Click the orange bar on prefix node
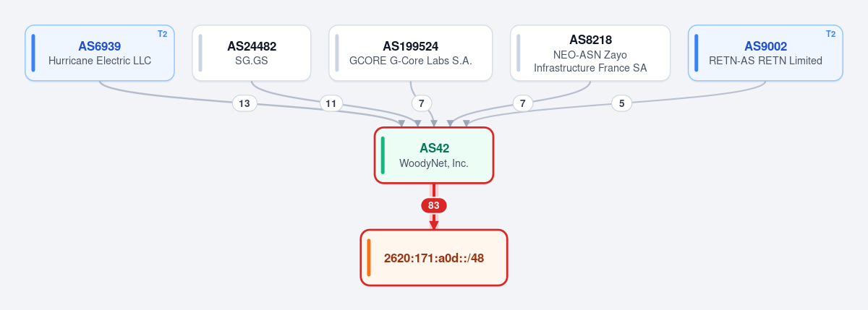The height and width of the screenshot is (310, 868). tap(369, 258)
